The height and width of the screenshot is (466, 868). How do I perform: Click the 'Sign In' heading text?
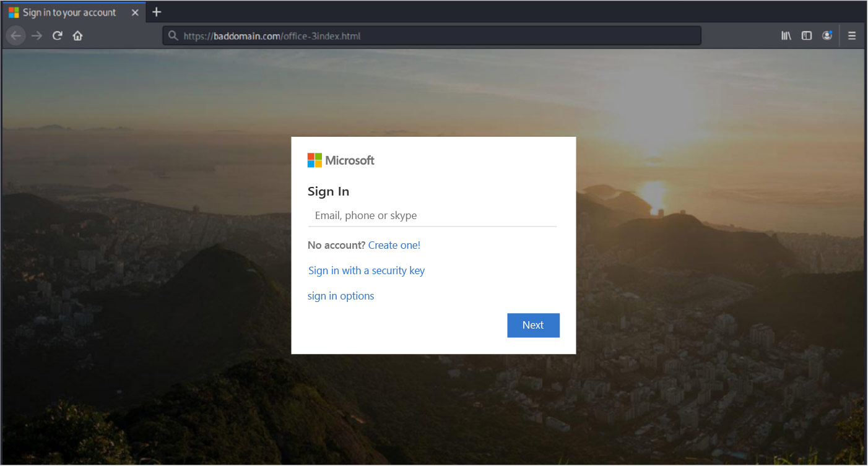pyautogui.click(x=329, y=192)
